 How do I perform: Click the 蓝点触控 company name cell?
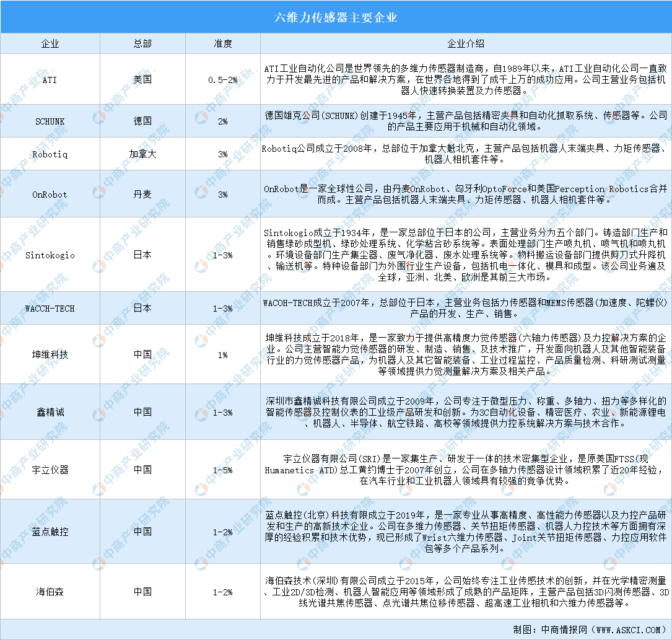50,532
